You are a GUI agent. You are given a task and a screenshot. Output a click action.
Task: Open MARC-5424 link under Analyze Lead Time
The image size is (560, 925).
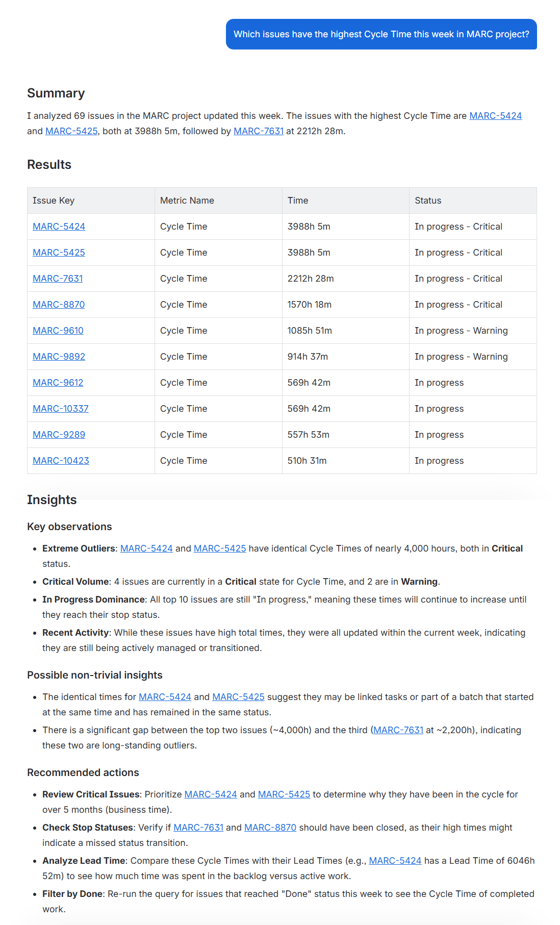[x=395, y=861]
